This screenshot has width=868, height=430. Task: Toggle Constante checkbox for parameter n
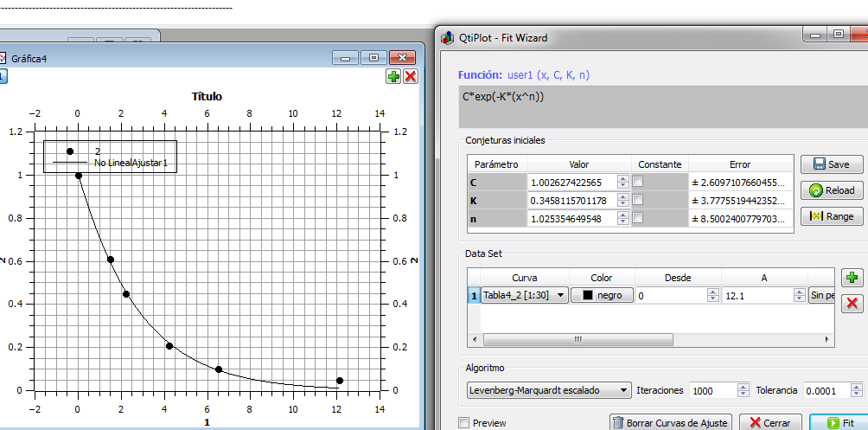638,218
